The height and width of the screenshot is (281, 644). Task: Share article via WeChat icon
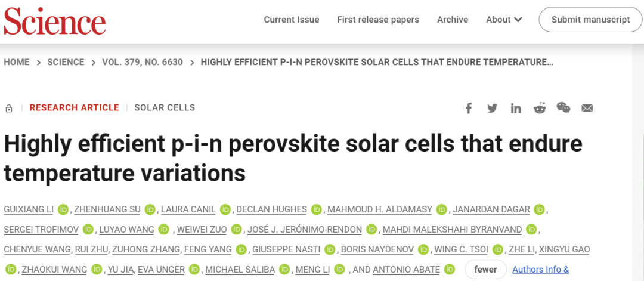pos(563,108)
